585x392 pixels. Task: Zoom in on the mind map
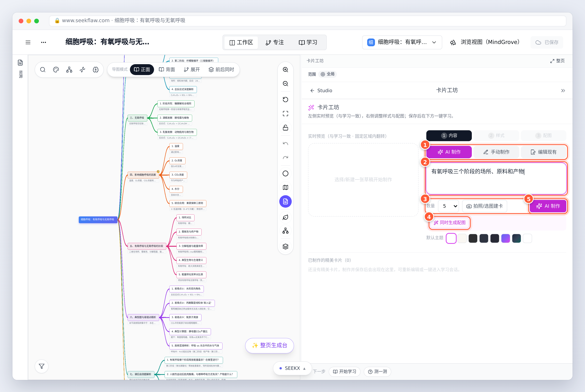point(285,69)
